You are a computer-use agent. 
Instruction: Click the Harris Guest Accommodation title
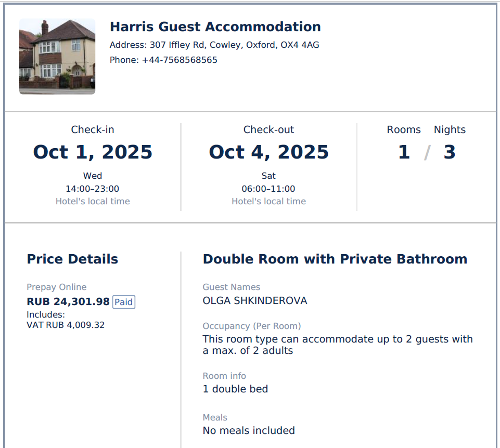[215, 27]
